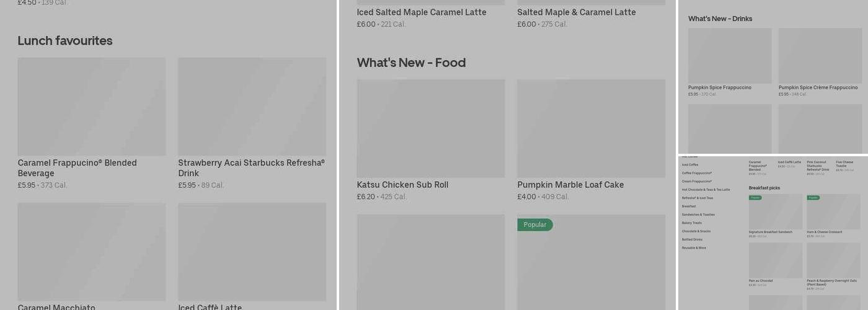868x310 pixels.
Task: Select the Bottled Drinks category
Action: tap(692, 239)
